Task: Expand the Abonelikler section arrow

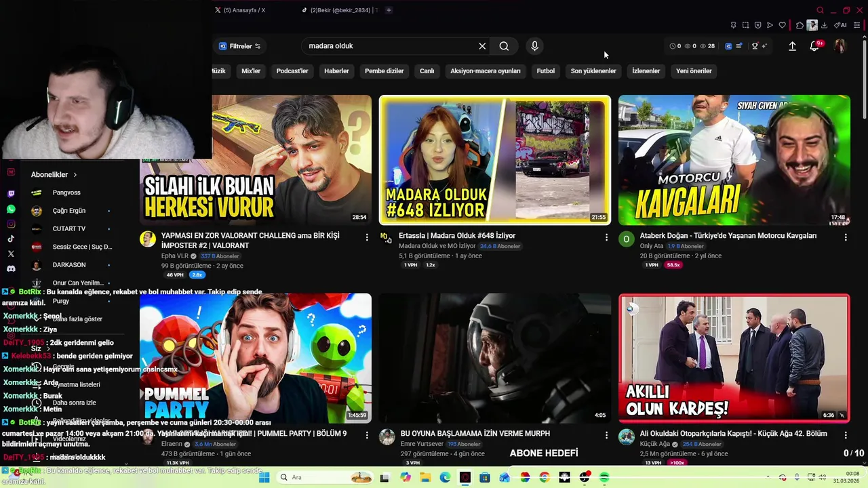Action: [x=75, y=175]
